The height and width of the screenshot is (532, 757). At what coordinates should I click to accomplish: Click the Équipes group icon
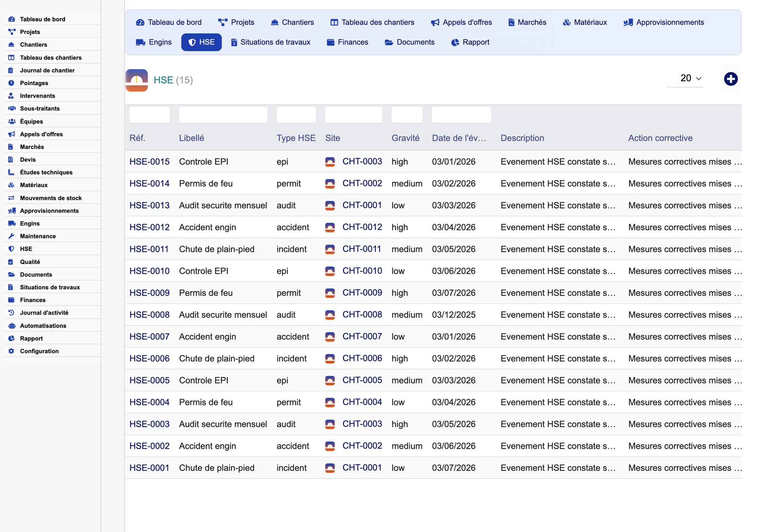tap(12, 121)
